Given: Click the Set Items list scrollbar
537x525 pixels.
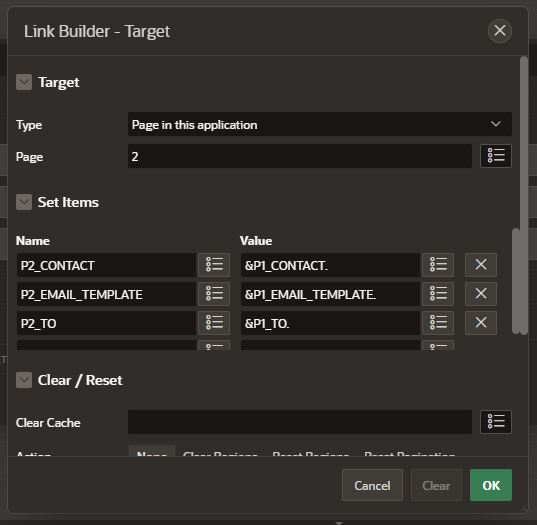Looking at the screenshot, I should (516, 281).
